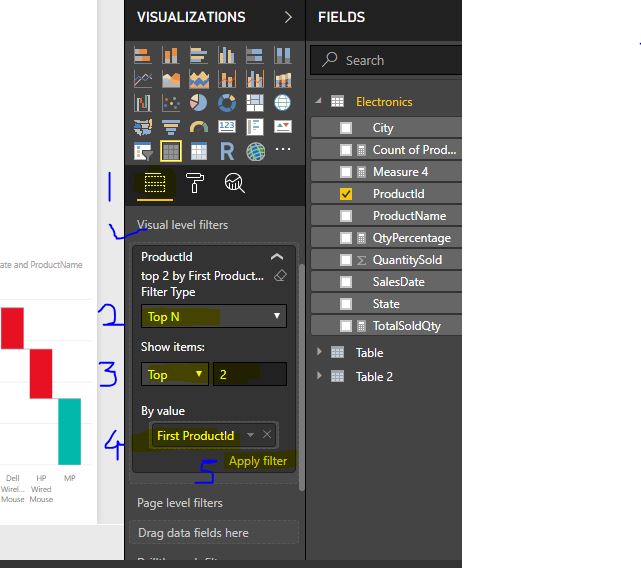This screenshot has height=568, width=641.
Task: Uncheck the ProductId field
Action: tap(346, 194)
